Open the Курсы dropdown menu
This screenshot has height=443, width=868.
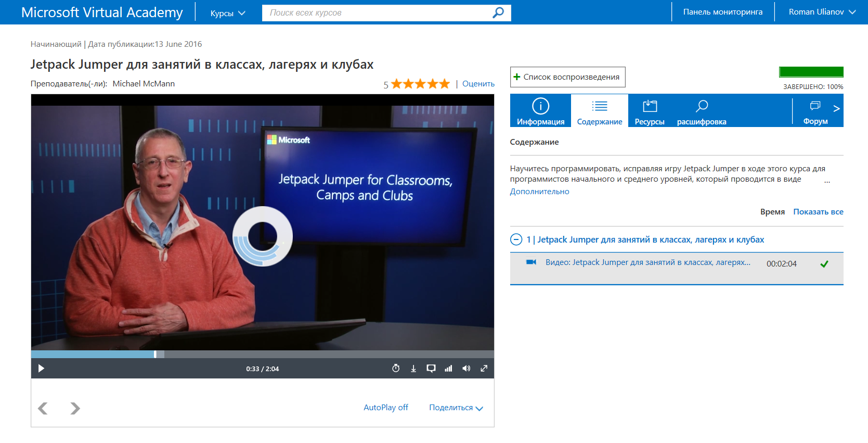(228, 13)
